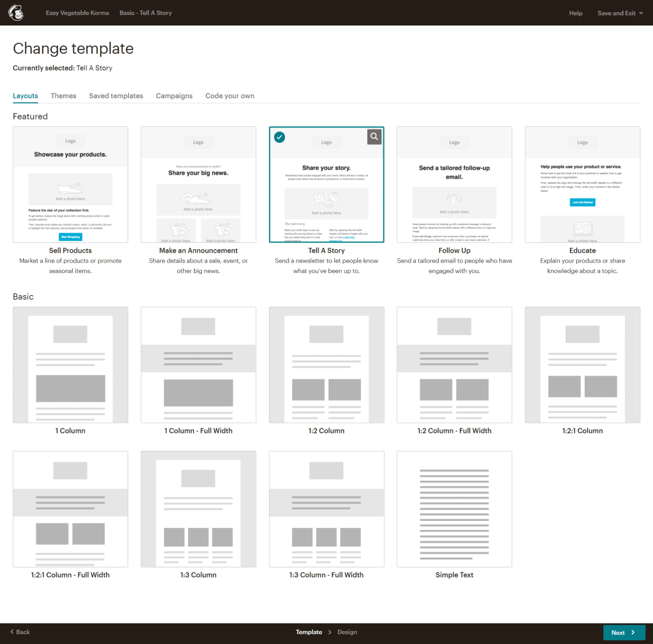Image resolution: width=653 pixels, height=644 pixels.
Task: Click the Tell A Story title below thumbnail
Action: 326,251
